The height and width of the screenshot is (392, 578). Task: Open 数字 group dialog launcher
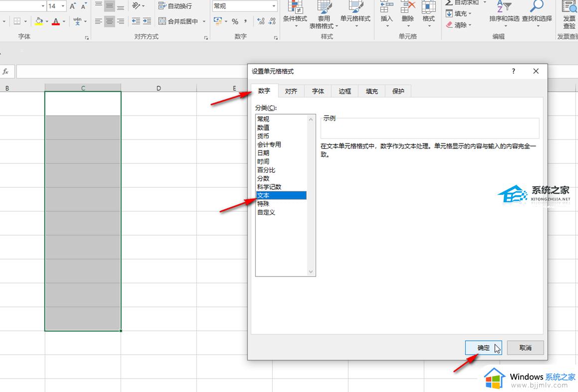pyautogui.click(x=276, y=37)
